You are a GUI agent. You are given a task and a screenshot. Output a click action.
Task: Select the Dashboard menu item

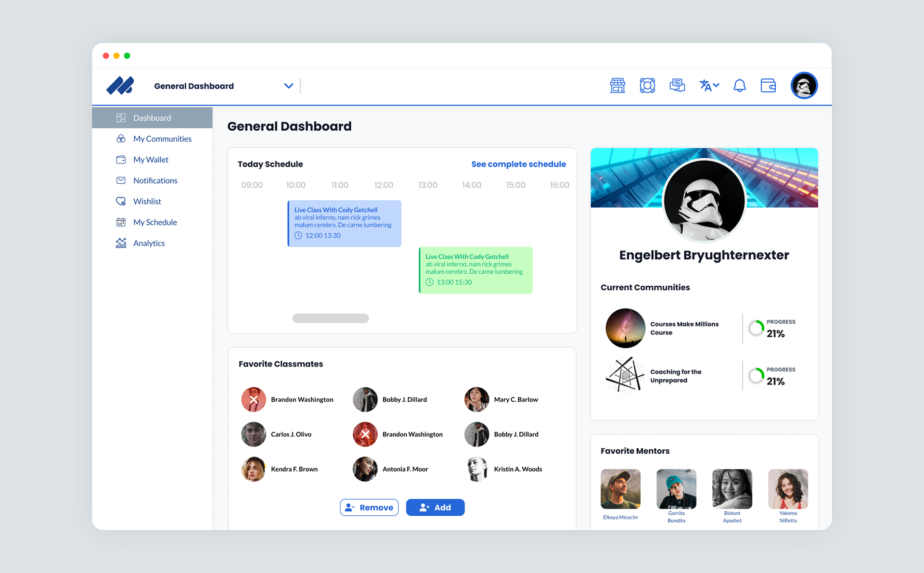152,118
